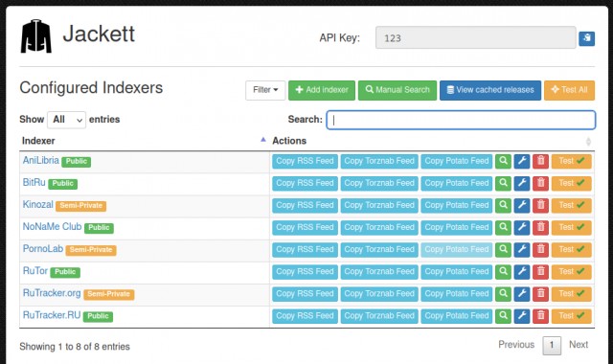Remove NoNaMe Club trash icon
613x364 pixels.
[x=540, y=227]
